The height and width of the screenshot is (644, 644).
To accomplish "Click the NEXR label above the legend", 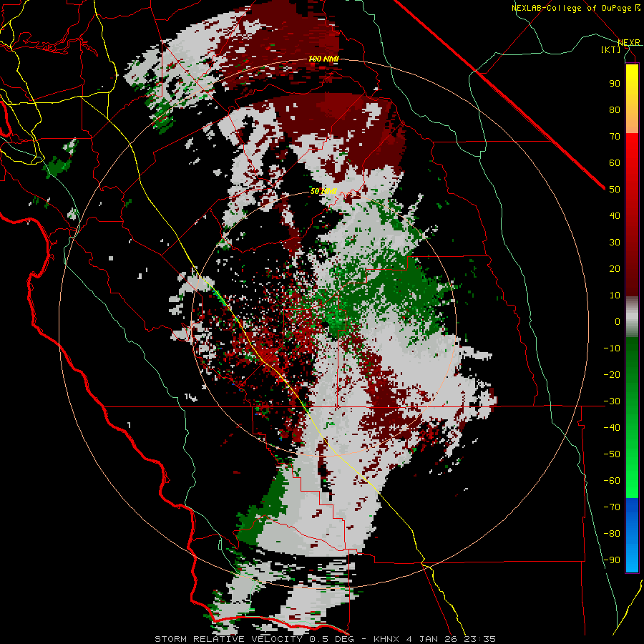I will 629,42.
